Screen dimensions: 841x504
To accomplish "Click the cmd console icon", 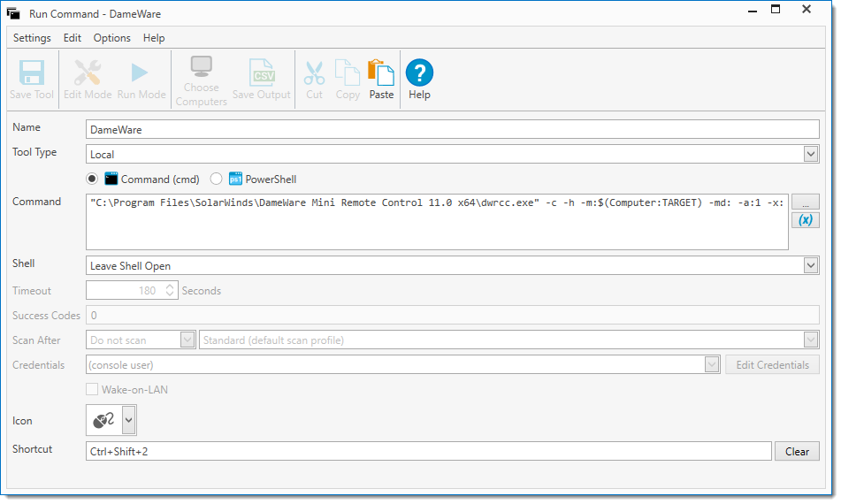I will pyautogui.click(x=111, y=179).
